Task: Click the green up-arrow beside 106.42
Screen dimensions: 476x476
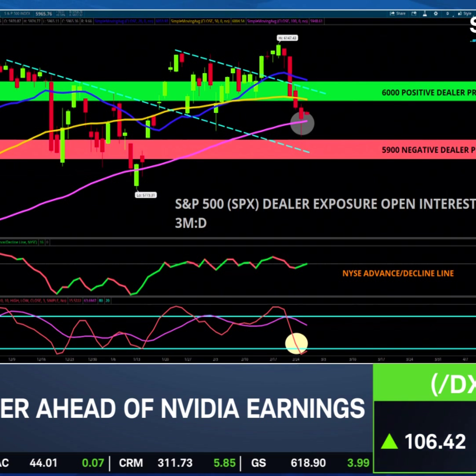Action: [389, 441]
